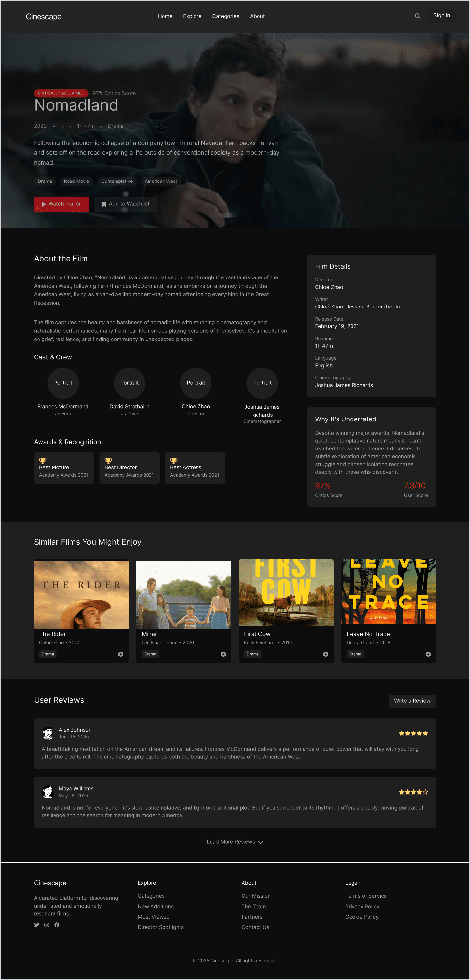Expand Load More Reviews
Screen dimensions: 470x980
(235, 842)
